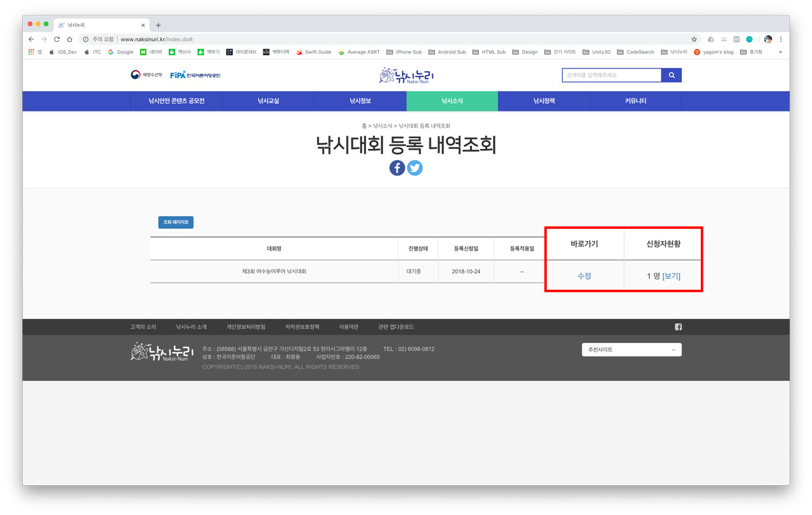This screenshot has height=515, width=812.
Task: Share the page via the Facebook icon
Action: (396, 167)
